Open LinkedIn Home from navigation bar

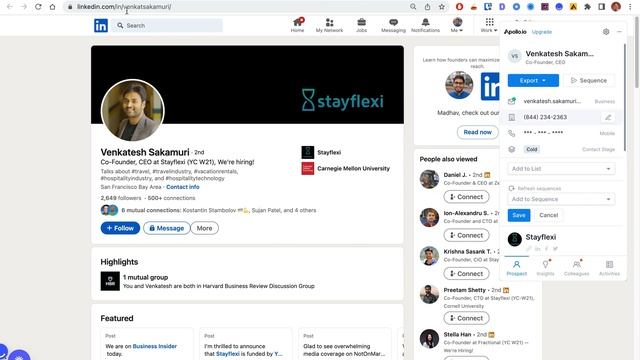(298, 25)
